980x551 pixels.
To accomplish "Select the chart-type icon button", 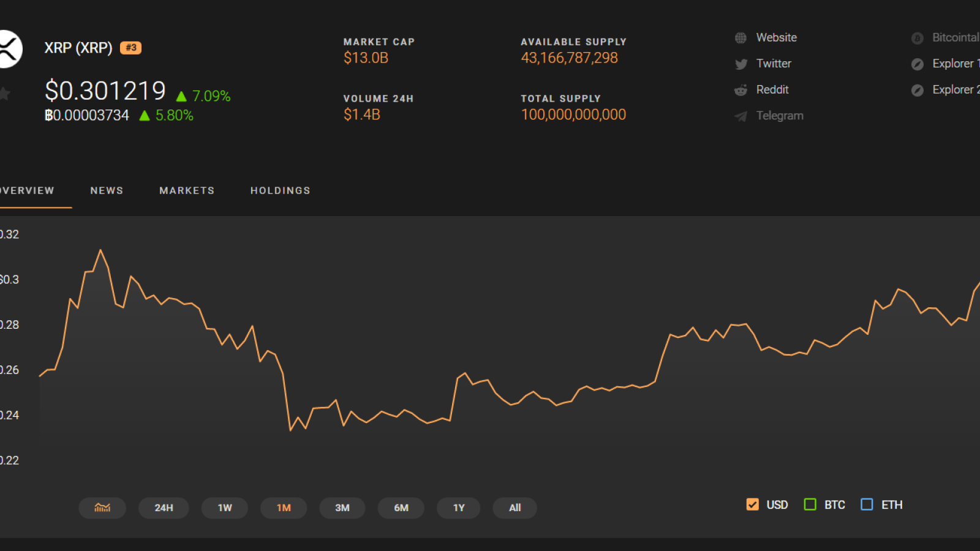I will coord(102,508).
